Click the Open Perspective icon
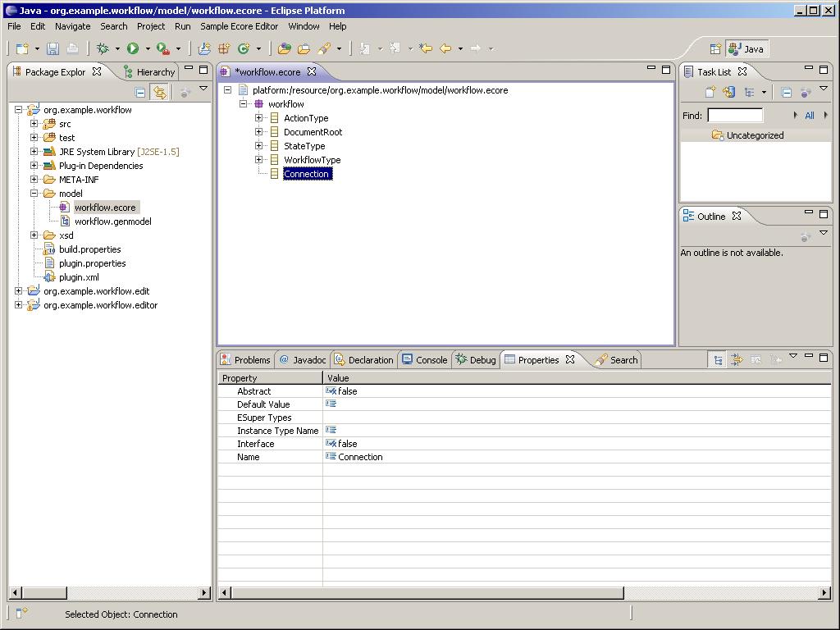This screenshot has height=630, width=840. coord(714,48)
